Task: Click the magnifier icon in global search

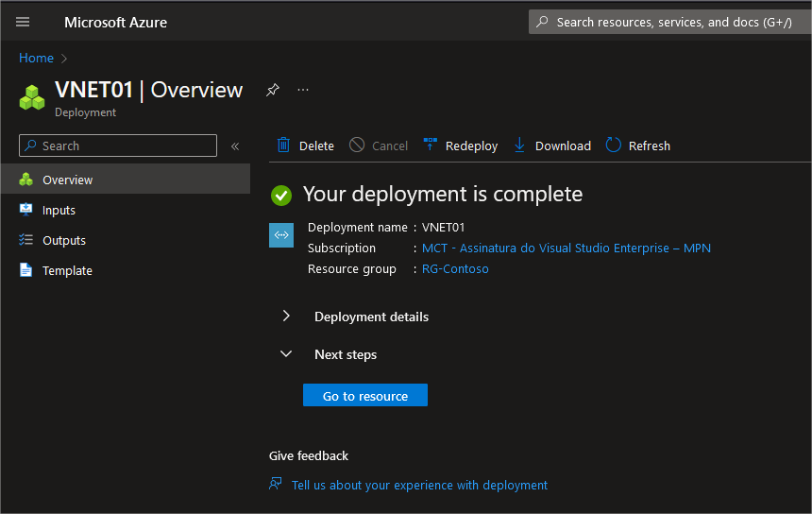Action: click(x=542, y=22)
